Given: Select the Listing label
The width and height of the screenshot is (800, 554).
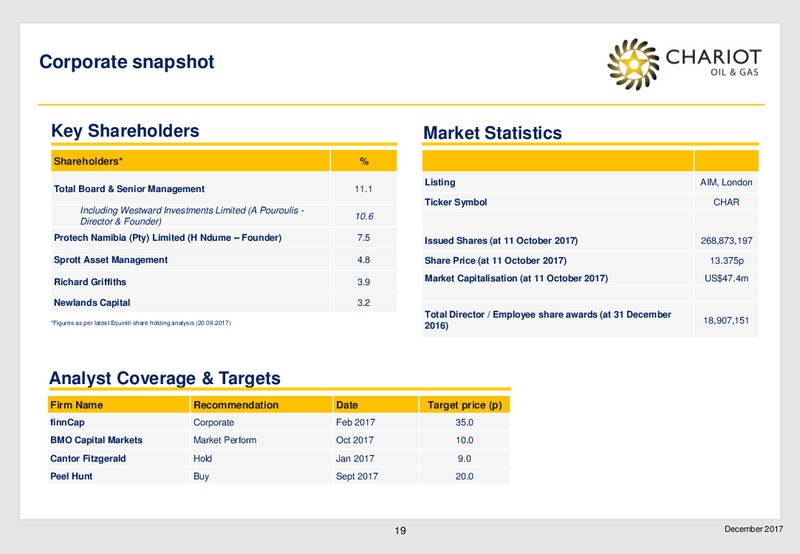Looking at the screenshot, I should (440, 182).
